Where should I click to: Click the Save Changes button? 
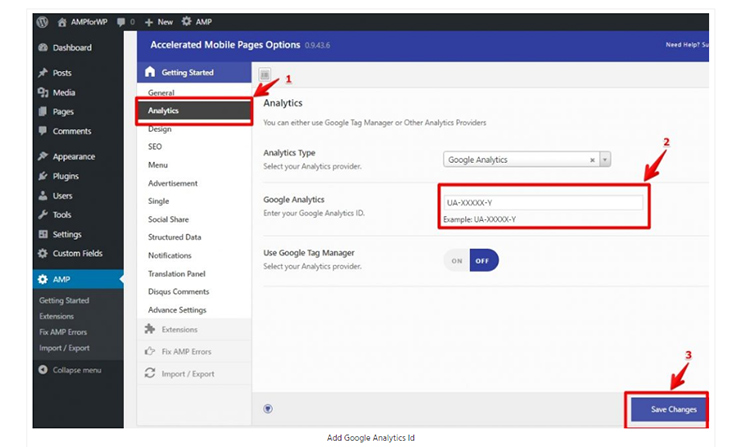click(x=672, y=409)
